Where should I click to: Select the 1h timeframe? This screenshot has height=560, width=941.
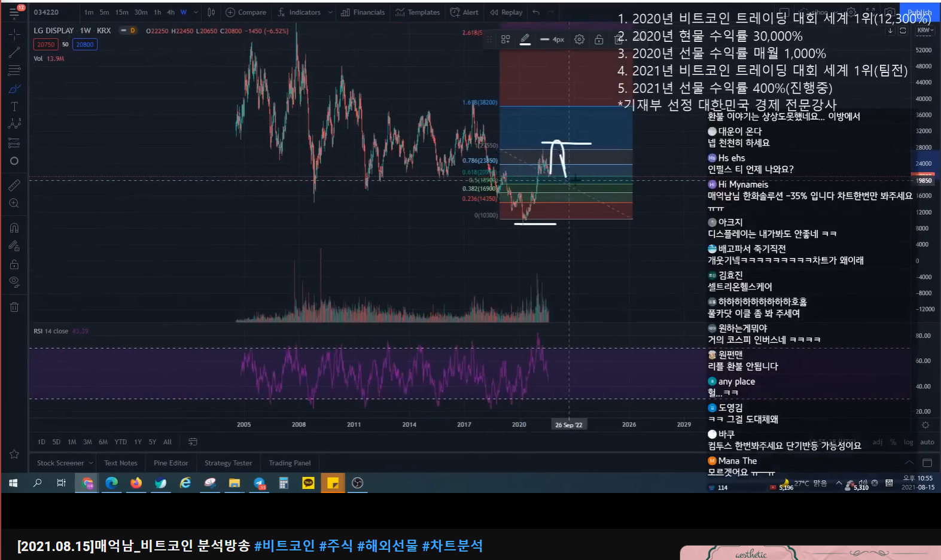coord(157,13)
